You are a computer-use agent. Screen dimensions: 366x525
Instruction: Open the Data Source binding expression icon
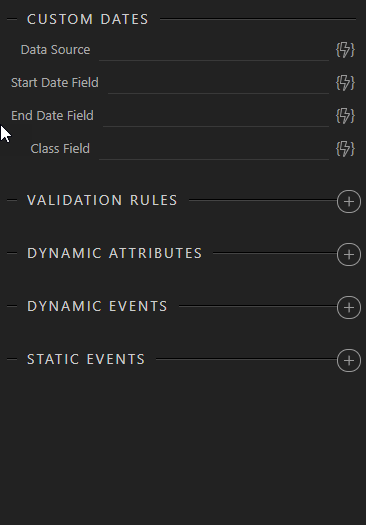point(345,50)
